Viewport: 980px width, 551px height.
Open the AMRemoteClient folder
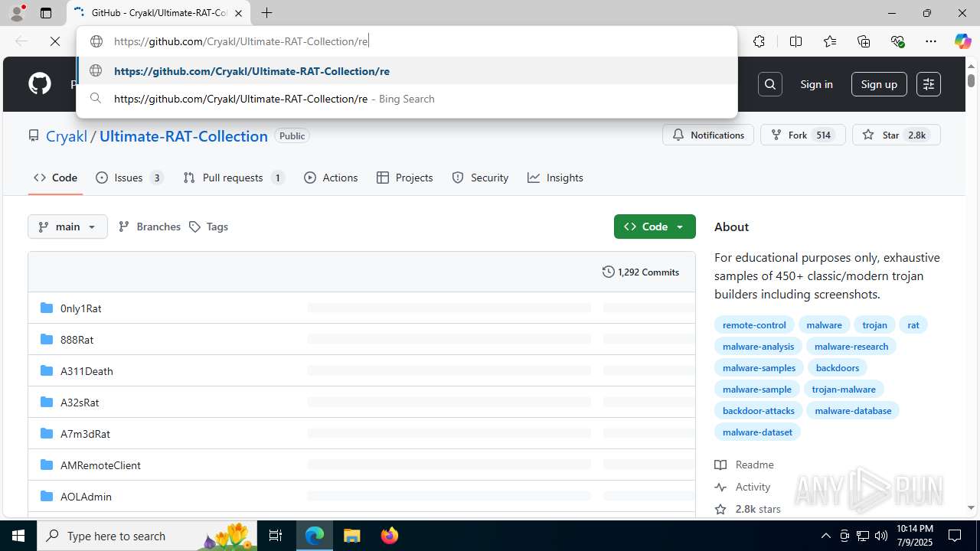100,465
